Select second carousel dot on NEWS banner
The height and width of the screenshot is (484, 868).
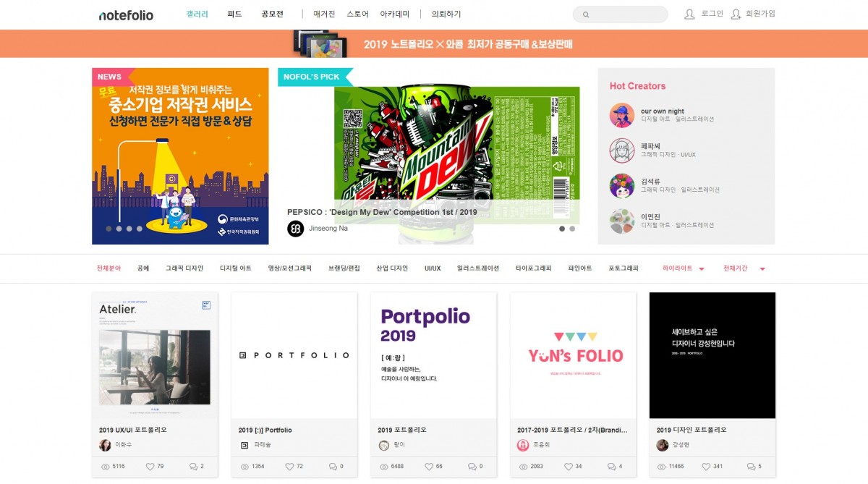tap(119, 229)
